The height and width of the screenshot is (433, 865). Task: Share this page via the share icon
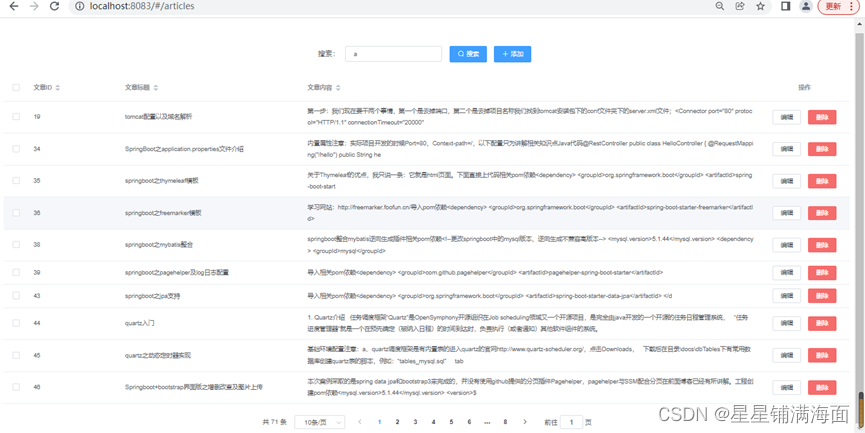[x=740, y=6]
